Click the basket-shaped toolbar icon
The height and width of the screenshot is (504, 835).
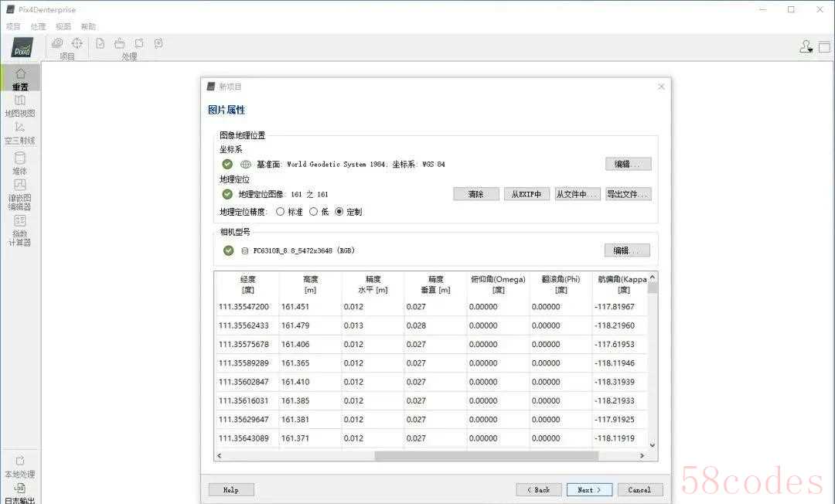120,43
